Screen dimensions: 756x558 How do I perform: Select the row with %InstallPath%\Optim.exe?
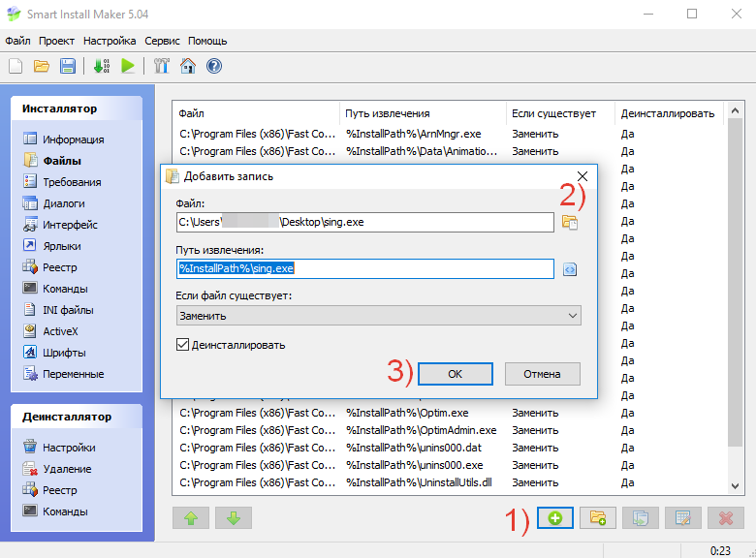point(449,413)
